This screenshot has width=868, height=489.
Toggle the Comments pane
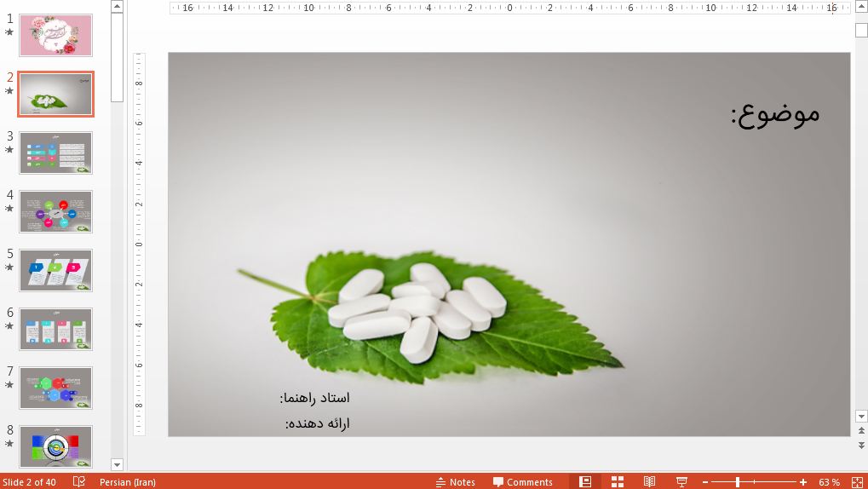[x=522, y=482]
